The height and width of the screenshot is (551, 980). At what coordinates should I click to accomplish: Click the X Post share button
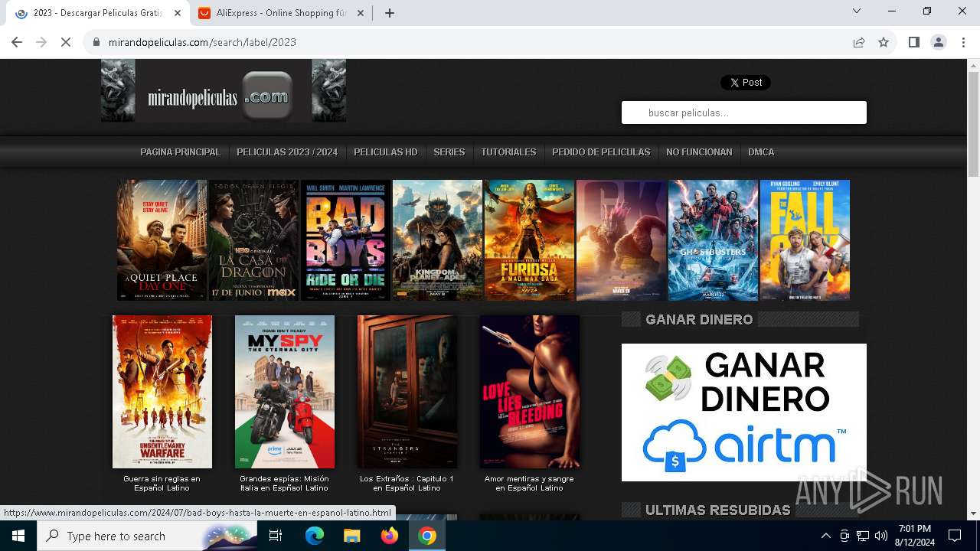(x=745, y=82)
